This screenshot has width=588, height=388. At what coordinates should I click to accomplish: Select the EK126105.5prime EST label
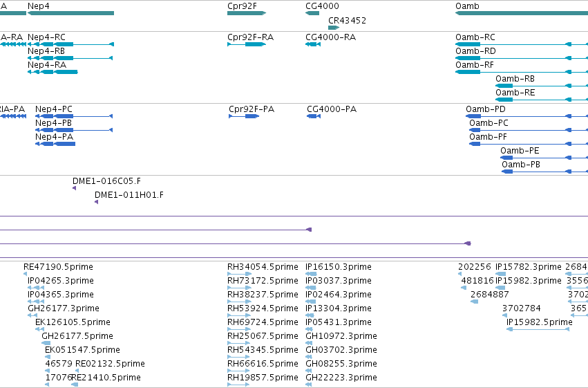[73, 322]
